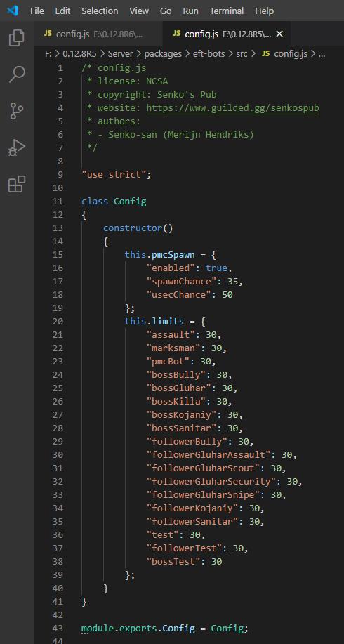Image resolution: width=344 pixels, height=644 pixels.
Task: Open the Run menu
Action: pos(190,11)
